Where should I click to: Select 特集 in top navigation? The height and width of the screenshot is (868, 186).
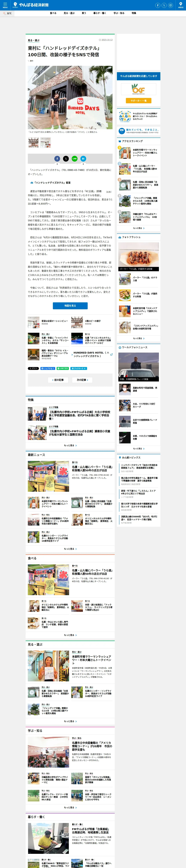click(x=134, y=13)
